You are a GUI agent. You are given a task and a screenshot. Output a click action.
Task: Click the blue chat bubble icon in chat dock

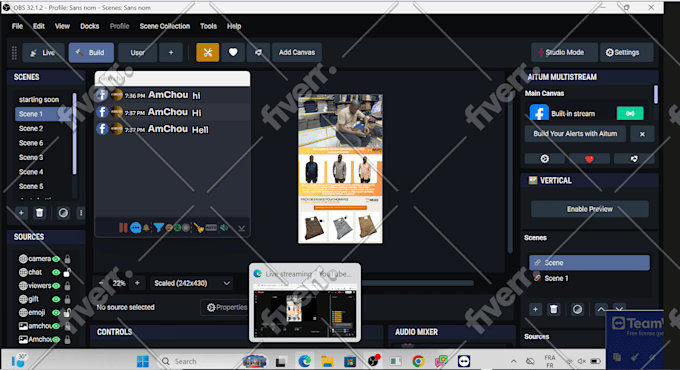(136, 228)
